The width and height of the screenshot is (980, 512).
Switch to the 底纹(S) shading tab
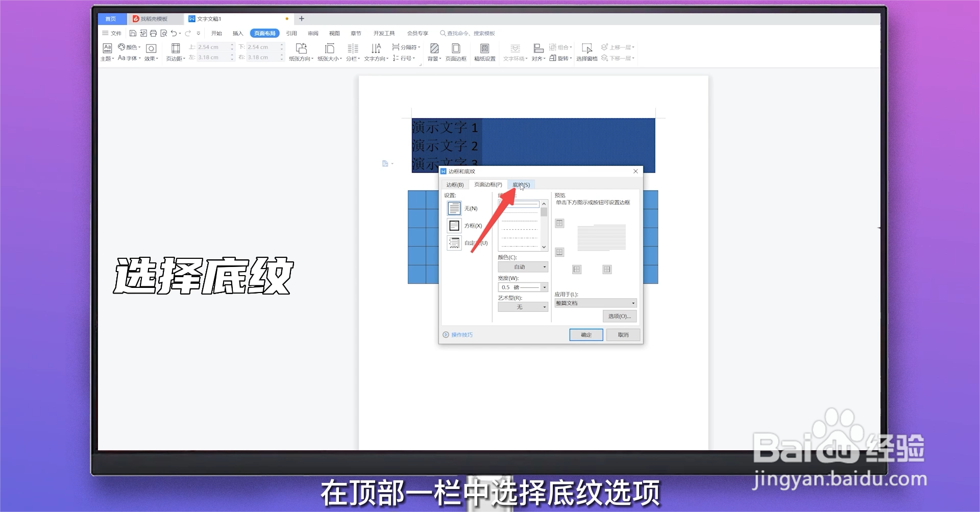(522, 184)
